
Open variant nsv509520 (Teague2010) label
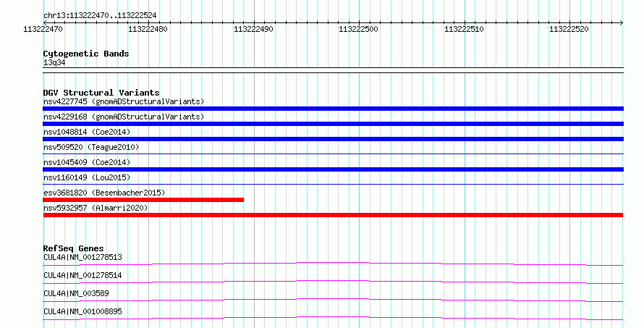pyautogui.click(x=91, y=147)
